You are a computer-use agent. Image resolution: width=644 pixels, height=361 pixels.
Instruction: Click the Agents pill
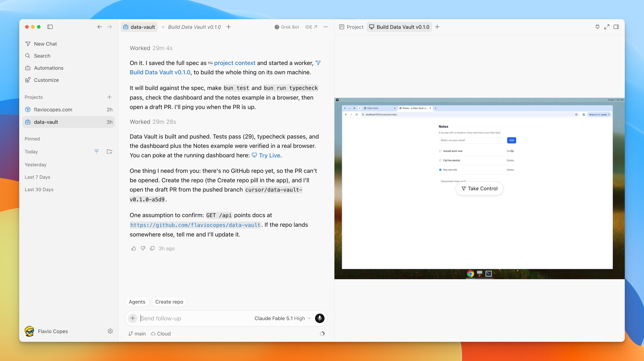tap(137, 302)
